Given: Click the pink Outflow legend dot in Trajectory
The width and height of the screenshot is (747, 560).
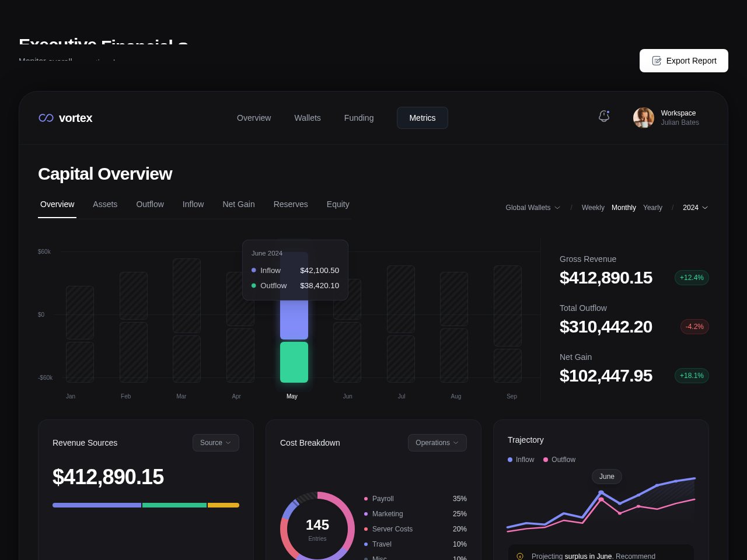Looking at the screenshot, I should [546, 460].
